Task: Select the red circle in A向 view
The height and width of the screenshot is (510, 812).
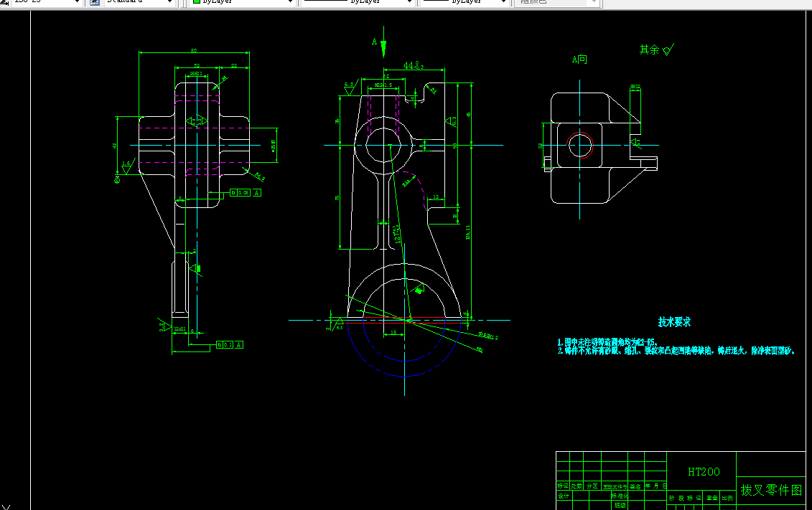Action: pos(579,145)
